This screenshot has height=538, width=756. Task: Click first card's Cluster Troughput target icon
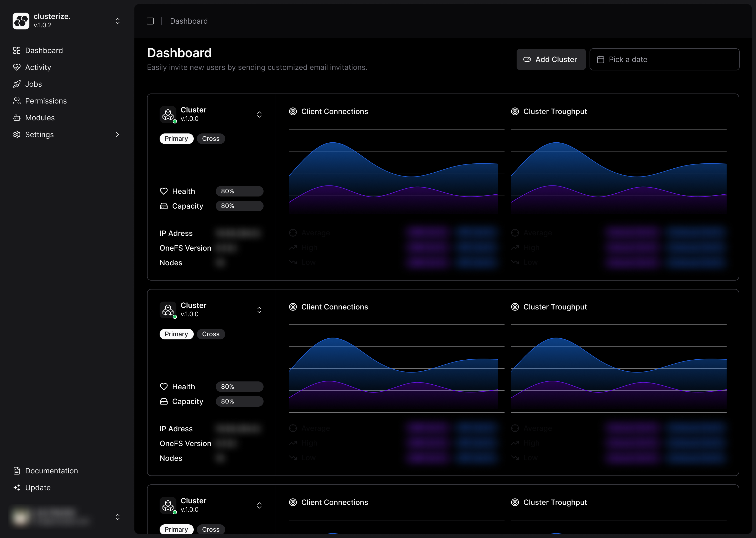(515, 111)
